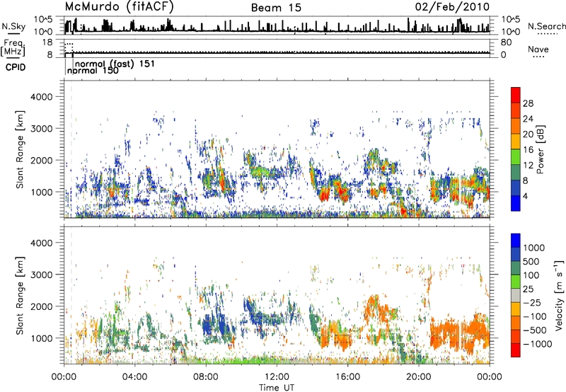Click the "04:00" time tick label

coord(135,377)
